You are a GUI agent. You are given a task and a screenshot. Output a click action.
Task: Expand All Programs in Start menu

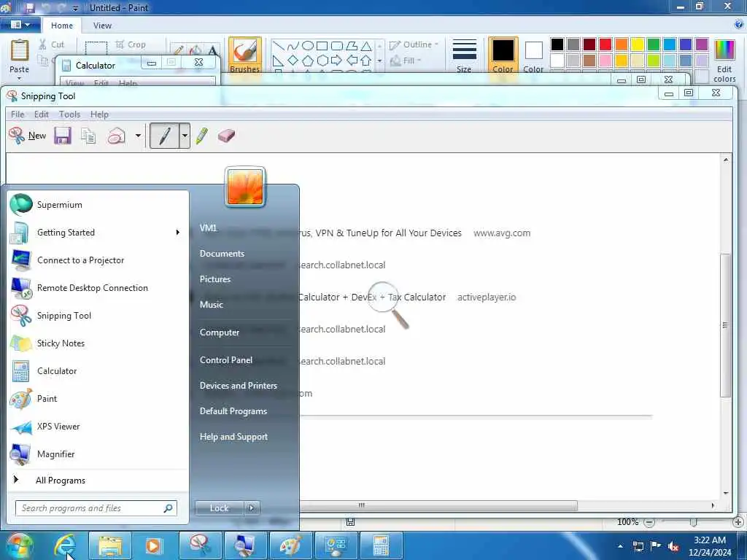[98, 480]
